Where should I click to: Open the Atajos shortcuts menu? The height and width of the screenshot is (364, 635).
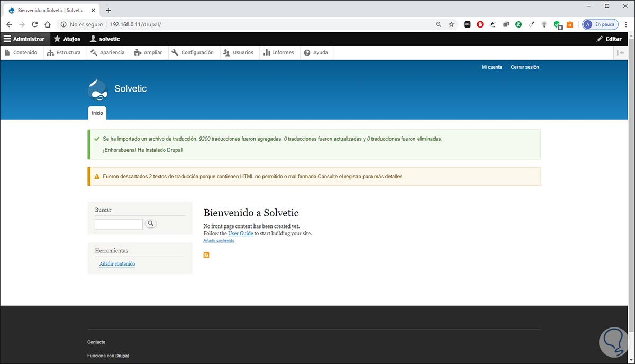coord(67,39)
